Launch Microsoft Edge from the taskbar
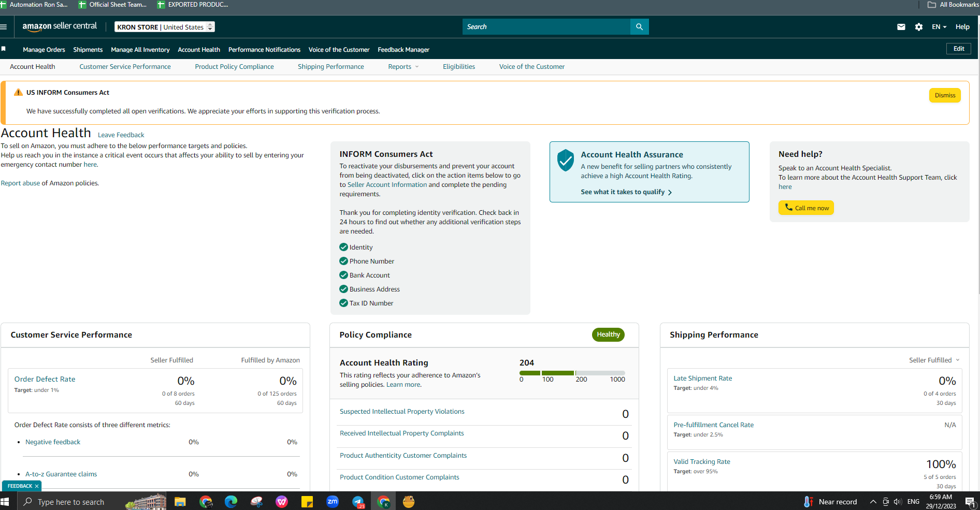The image size is (980, 510). 231,502
